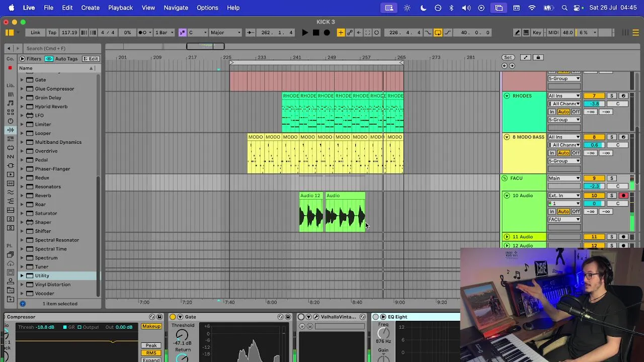Image resolution: width=644 pixels, height=362 pixels.
Task: Toggle Follow playback arrow icon
Action: click(250, 33)
